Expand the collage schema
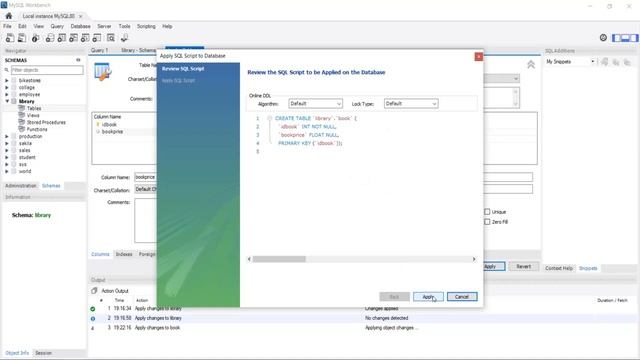 pyautogui.click(x=7, y=87)
